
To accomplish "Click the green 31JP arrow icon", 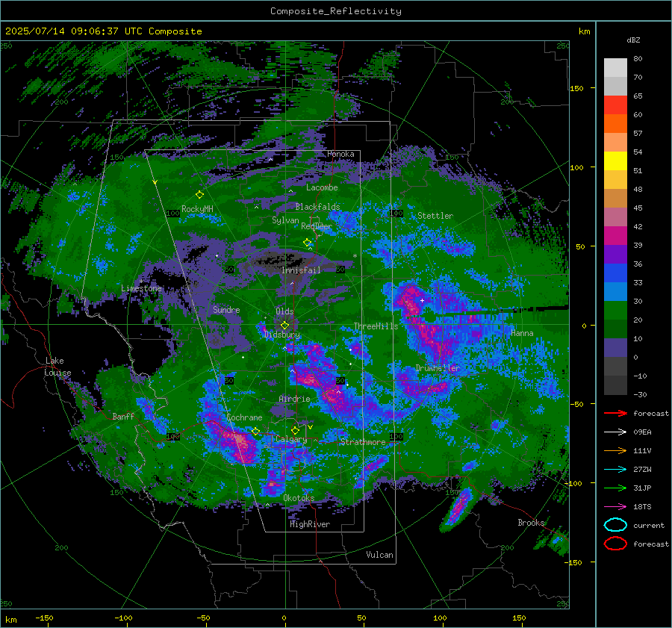I will coord(615,488).
